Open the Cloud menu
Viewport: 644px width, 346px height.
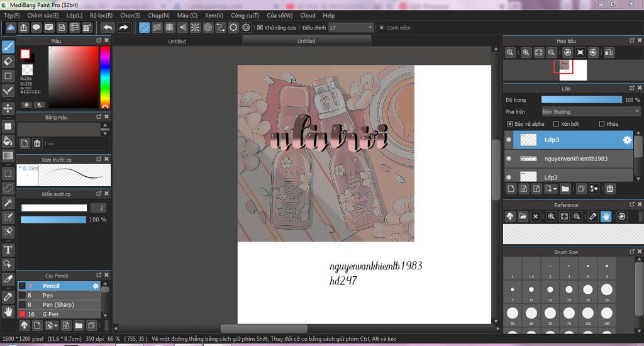pos(308,15)
